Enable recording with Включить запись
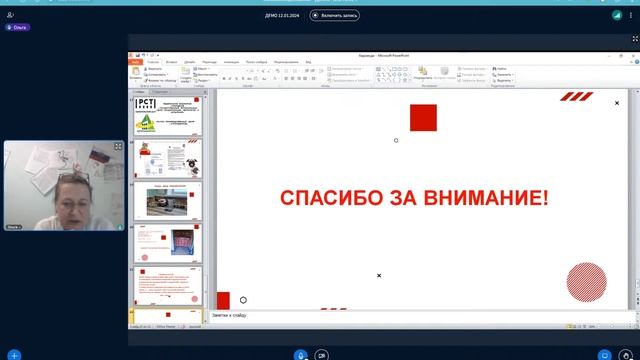 click(x=334, y=16)
